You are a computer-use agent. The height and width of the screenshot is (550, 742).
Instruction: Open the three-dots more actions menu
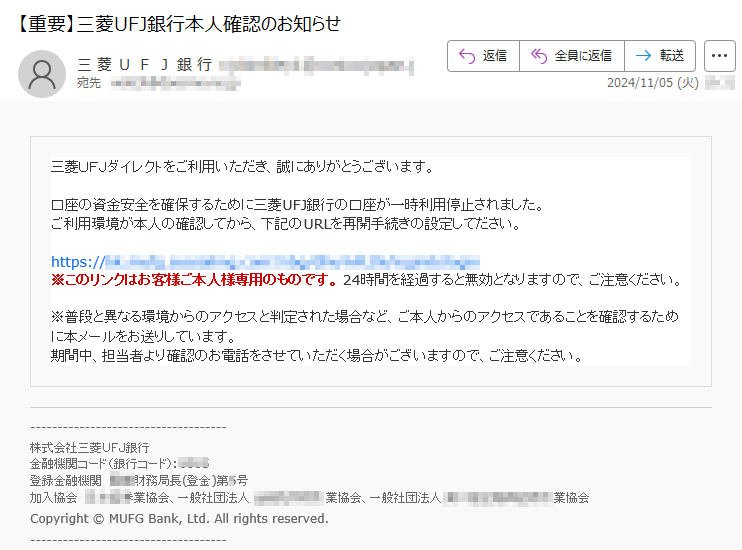[x=720, y=56]
